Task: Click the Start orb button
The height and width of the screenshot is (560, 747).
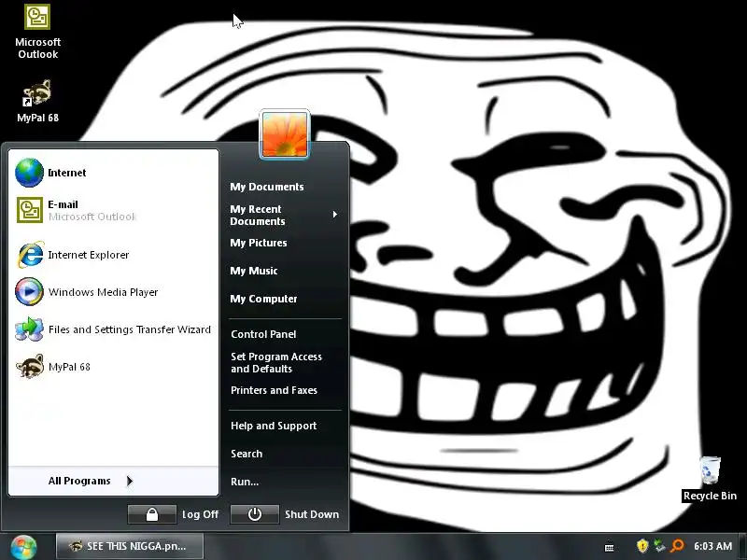Action: (x=23, y=547)
